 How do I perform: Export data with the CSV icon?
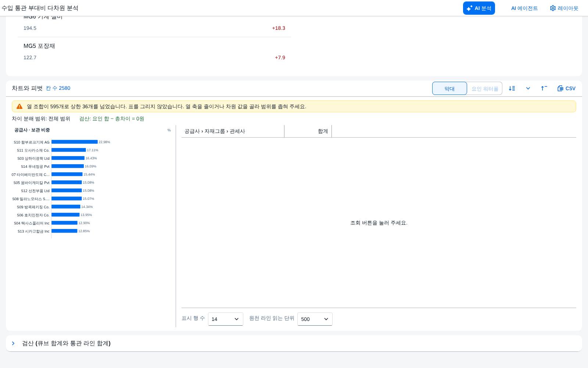point(566,88)
